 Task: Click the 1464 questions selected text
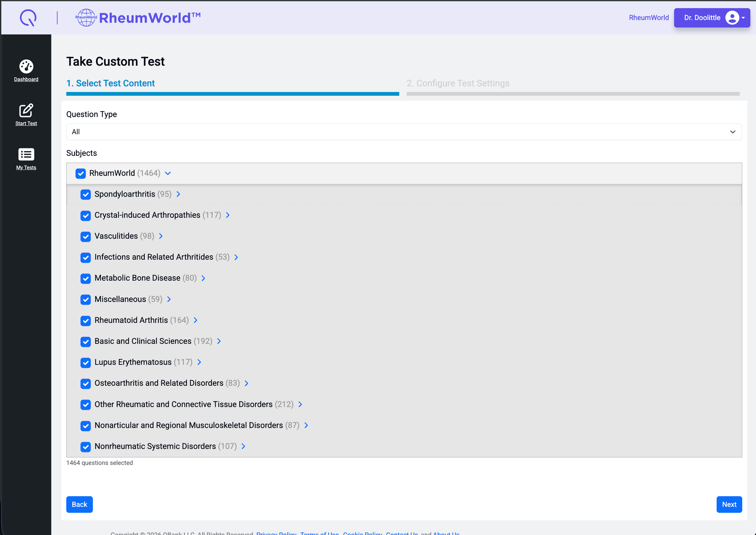[x=99, y=463]
